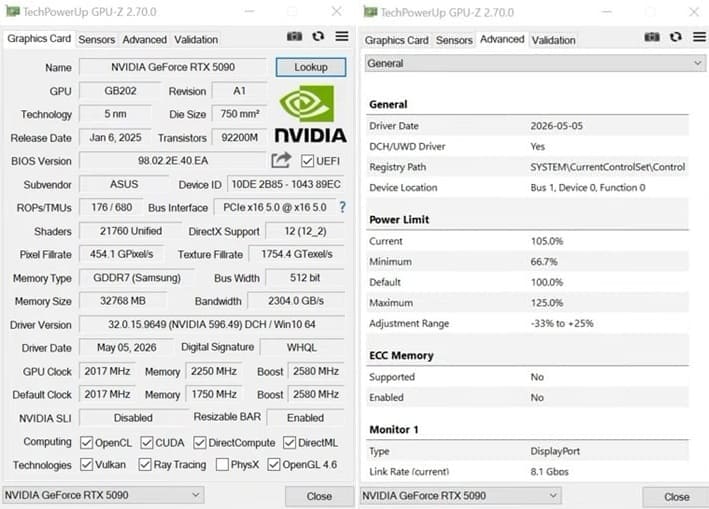Click NVIDIA SLI field showing Disabled
Screen dimensions: 709x509
(x=133, y=418)
